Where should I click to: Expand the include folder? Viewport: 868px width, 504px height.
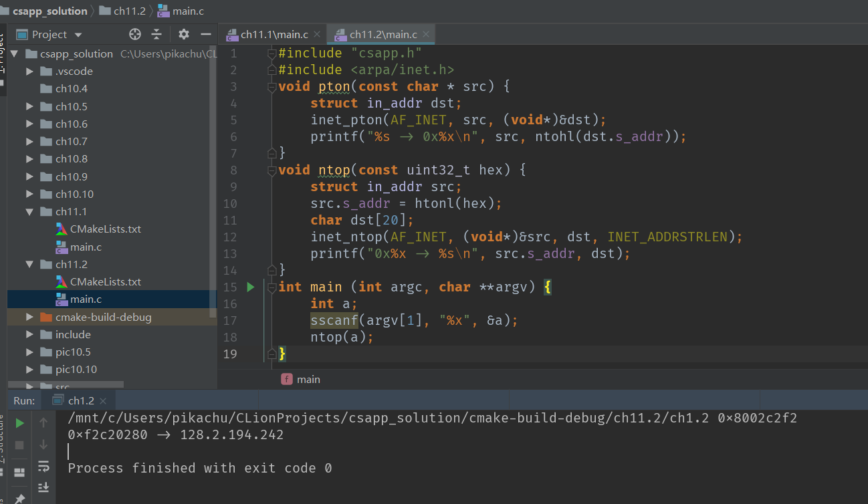click(x=29, y=334)
